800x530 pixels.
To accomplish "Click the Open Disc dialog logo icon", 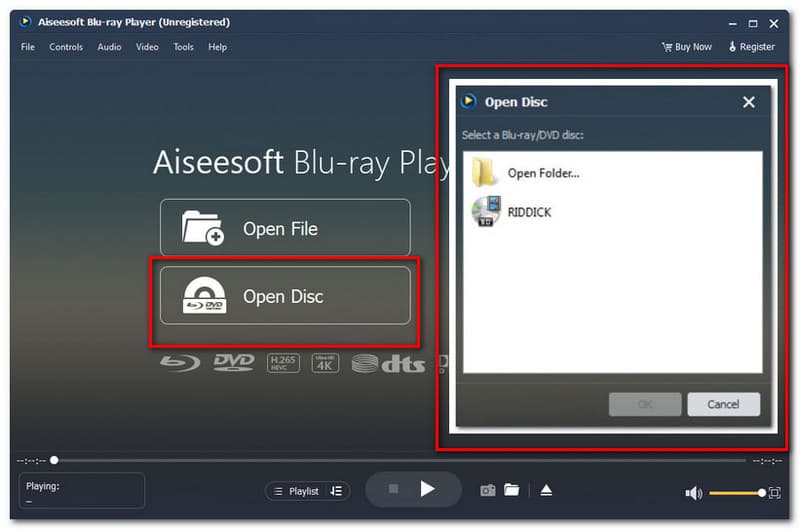I will pyautogui.click(x=468, y=102).
